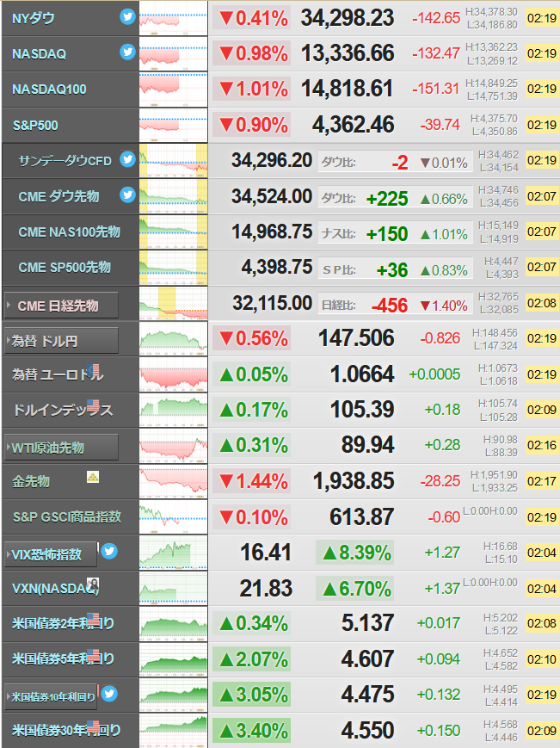This screenshot has height=748, width=560.
Task: Click S&P500 value 4,362.46
Action: (354, 125)
